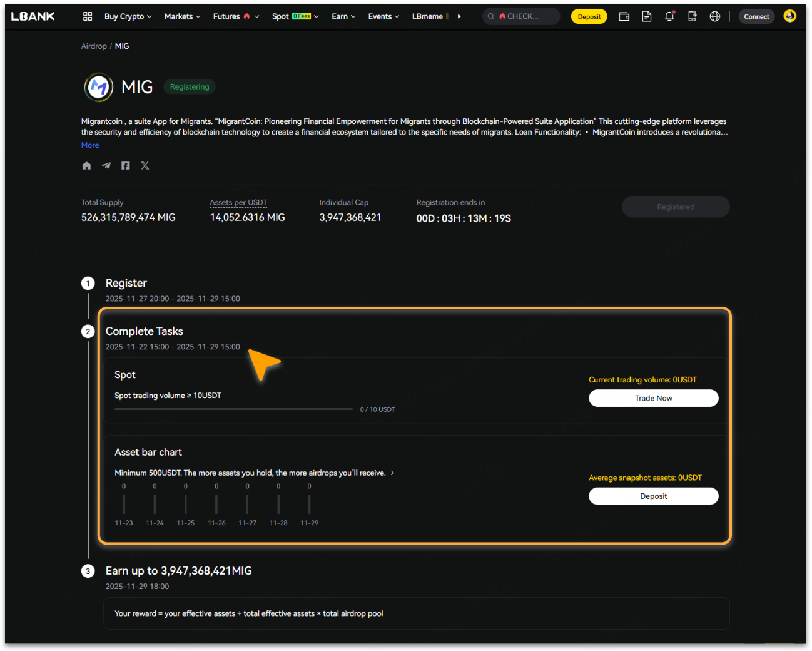This screenshot has height=651, width=812.
Task: Click the Trade Now button
Action: point(653,398)
